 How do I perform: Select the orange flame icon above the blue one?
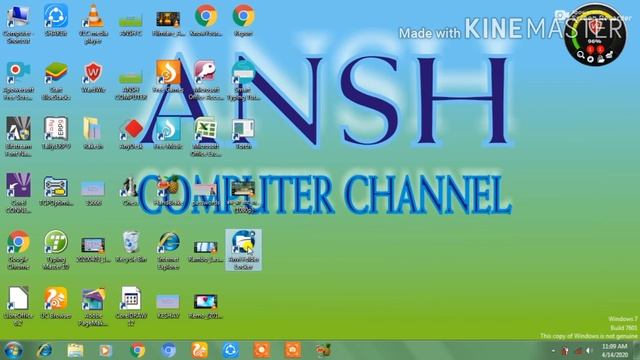pos(168,76)
